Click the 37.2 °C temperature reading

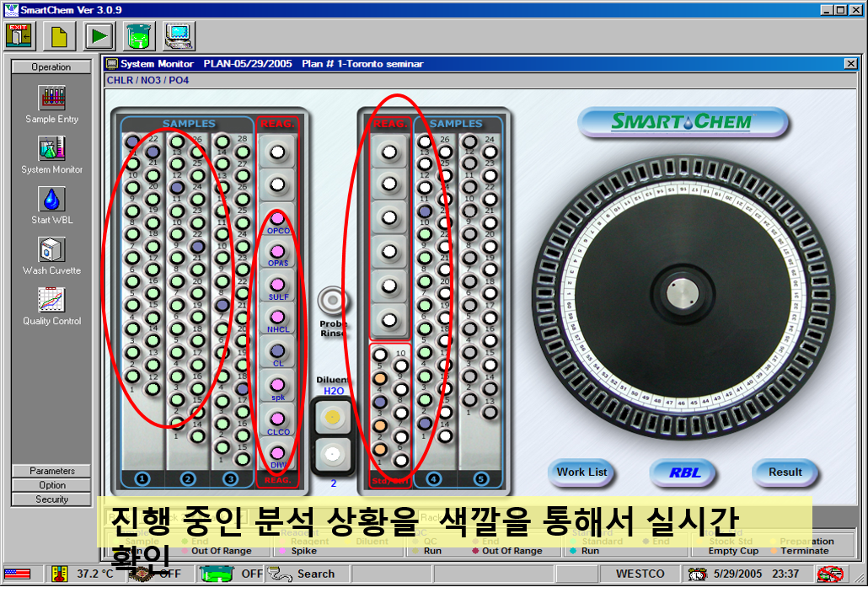click(x=94, y=574)
